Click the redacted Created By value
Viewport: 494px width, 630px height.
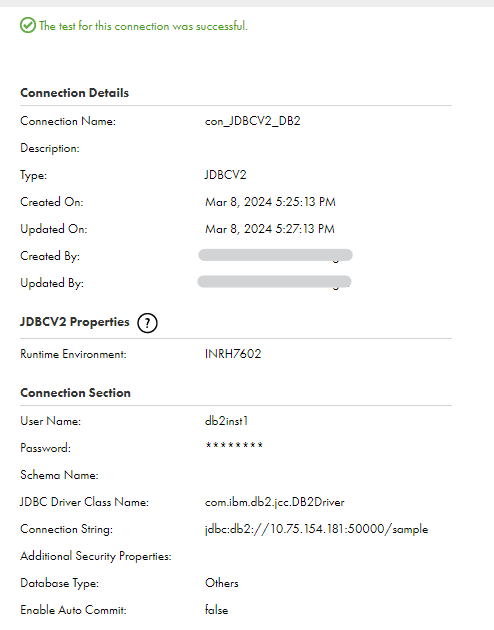(276, 255)
